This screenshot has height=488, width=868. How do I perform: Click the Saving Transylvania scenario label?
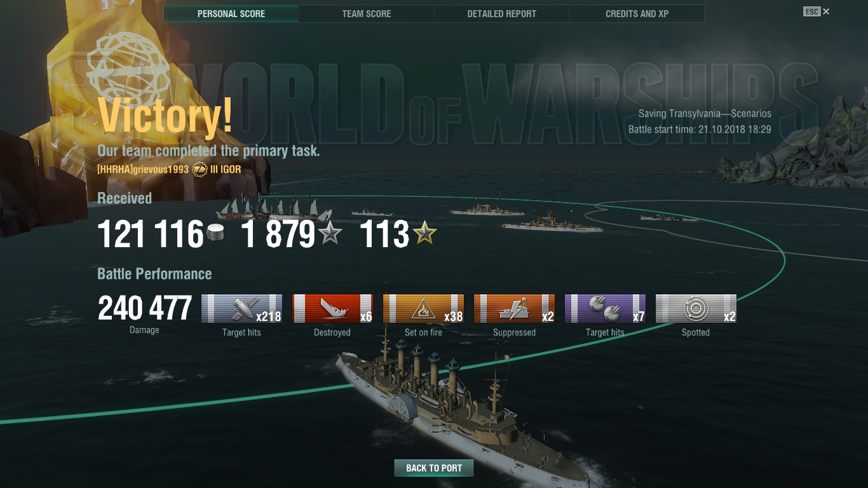tap(705, 114)
